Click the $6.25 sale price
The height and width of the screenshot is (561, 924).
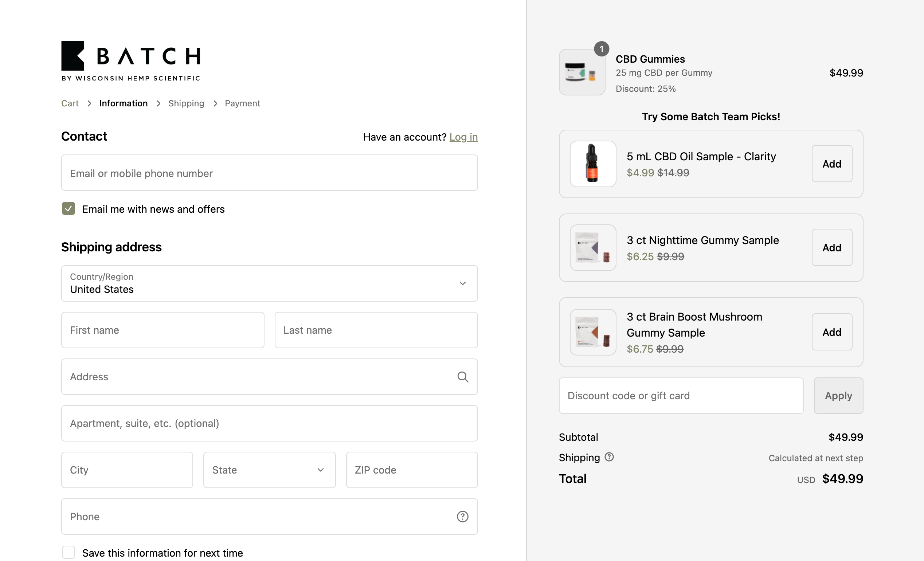click(640, 256)
